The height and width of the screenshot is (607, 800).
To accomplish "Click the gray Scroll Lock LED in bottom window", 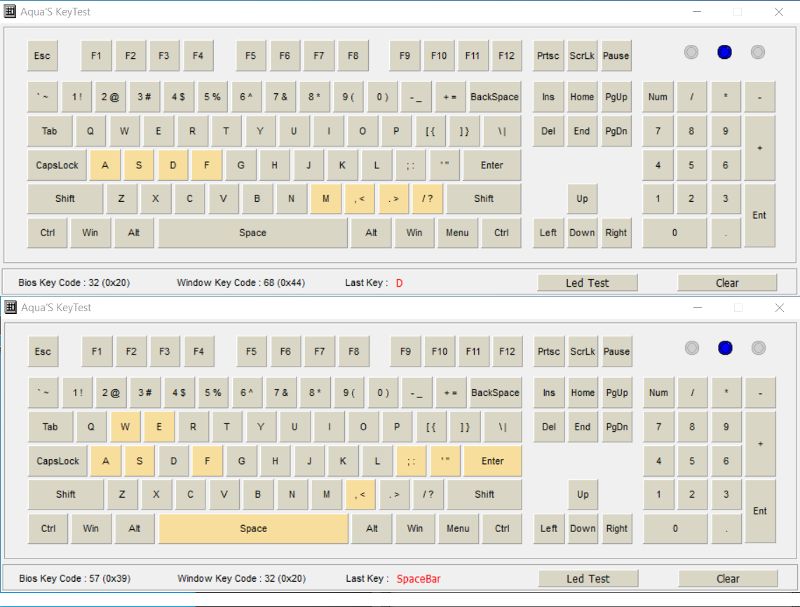I will (759, 348).
